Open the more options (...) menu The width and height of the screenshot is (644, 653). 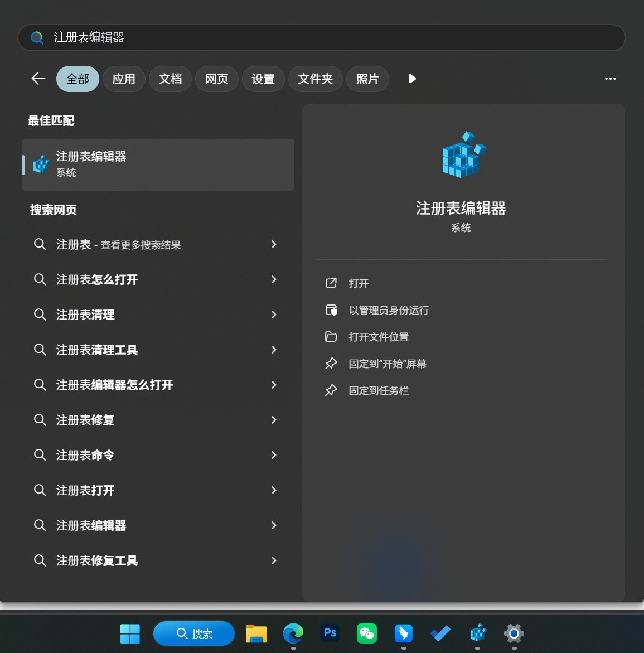(610, 79)
